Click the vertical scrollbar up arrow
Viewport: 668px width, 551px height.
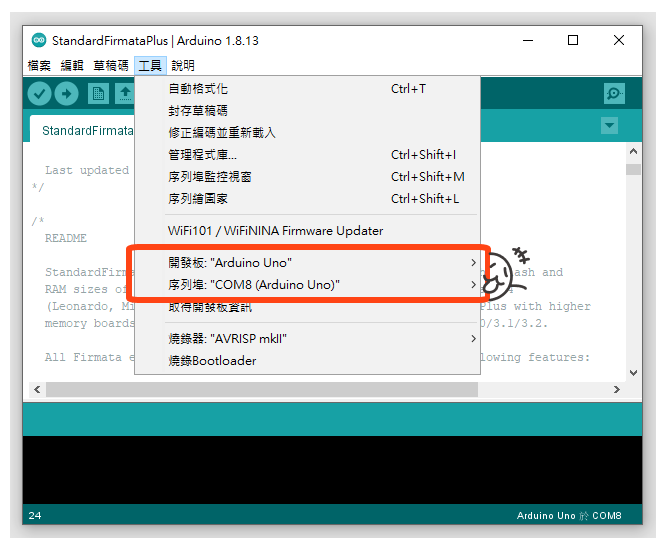click(x=633, y=151)
